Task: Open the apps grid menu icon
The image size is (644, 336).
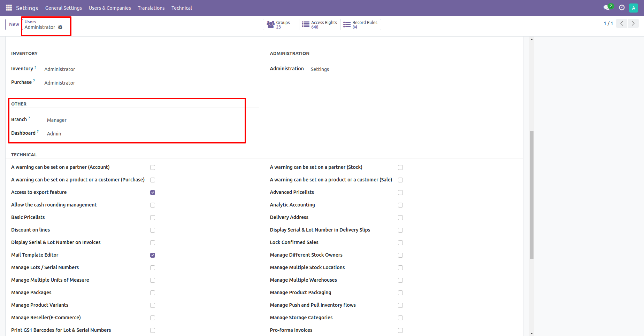Action: (x=9, y=8)
